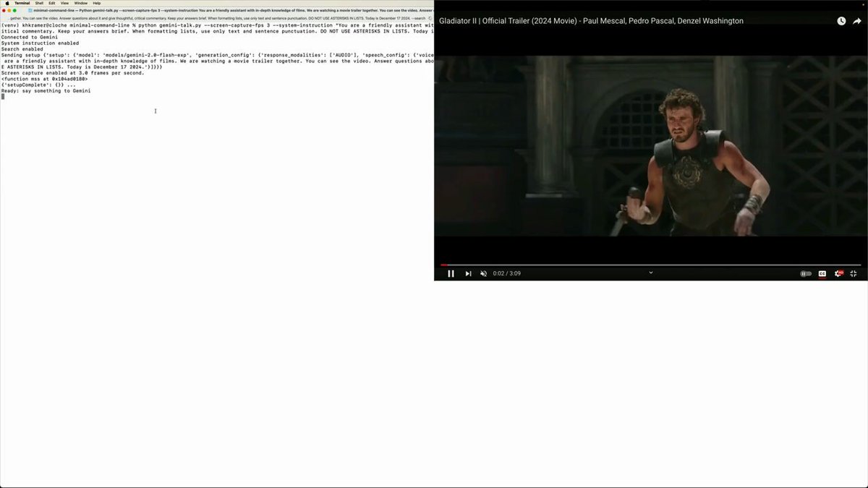Skip to the next video

pyautogui.click(x=468, y=273)
